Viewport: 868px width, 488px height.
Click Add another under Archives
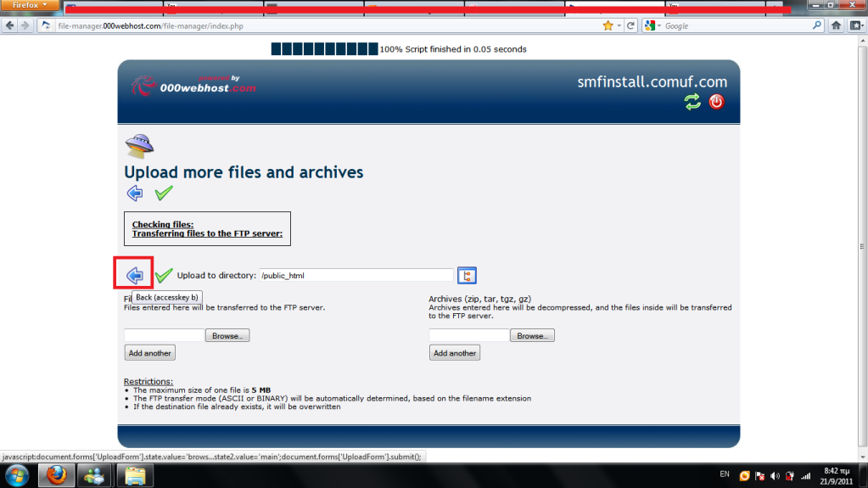coord(455,353)
